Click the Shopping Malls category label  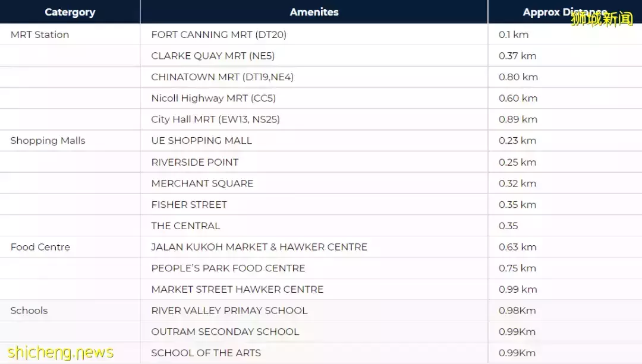coord(48,141)
